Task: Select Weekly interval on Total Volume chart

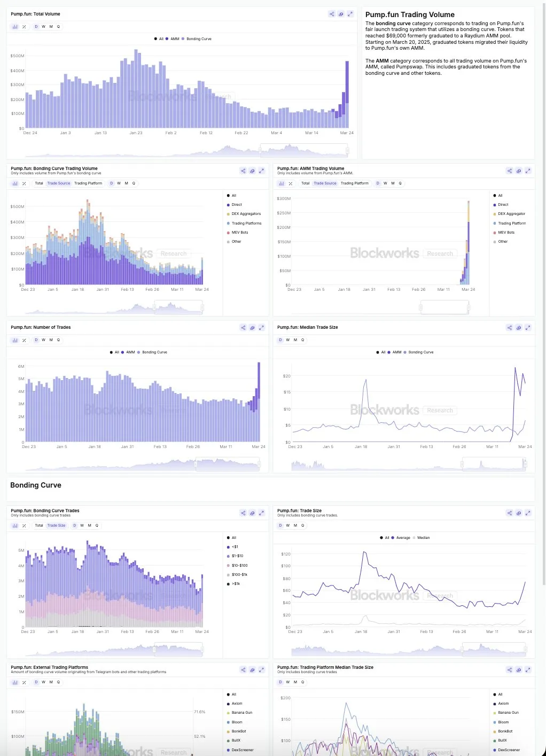Action: point(44,27)
